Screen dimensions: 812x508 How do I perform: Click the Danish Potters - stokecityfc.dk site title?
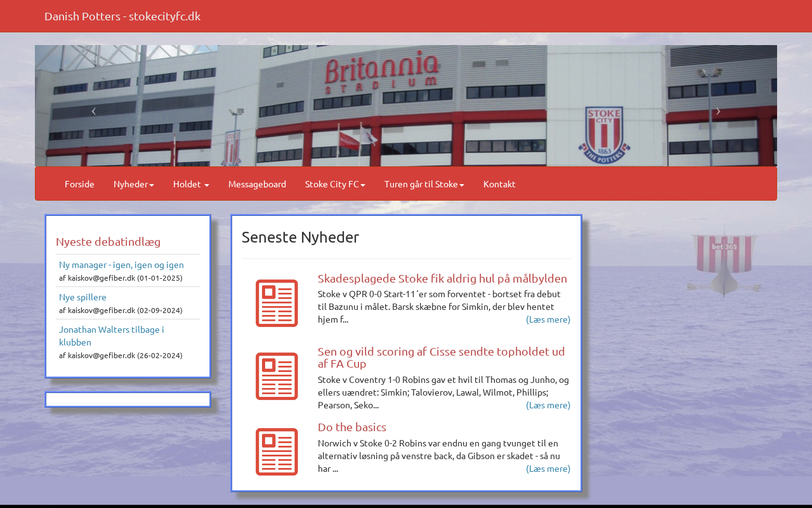click(x=122, y=16)
